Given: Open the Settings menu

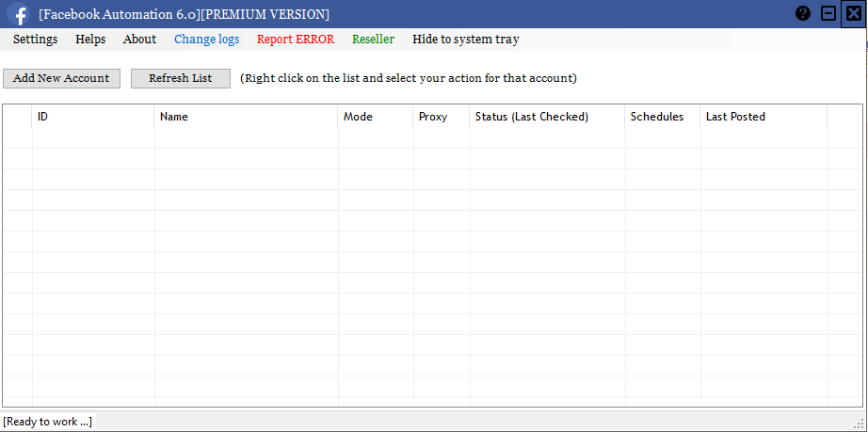Looking at the screenshot, I should point(36,40).
